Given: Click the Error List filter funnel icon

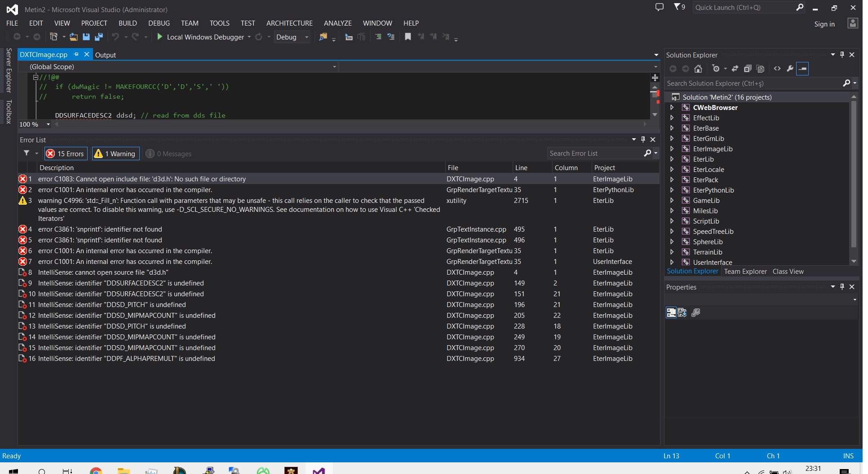Looking at the screenshot, I should pos(27,154).
